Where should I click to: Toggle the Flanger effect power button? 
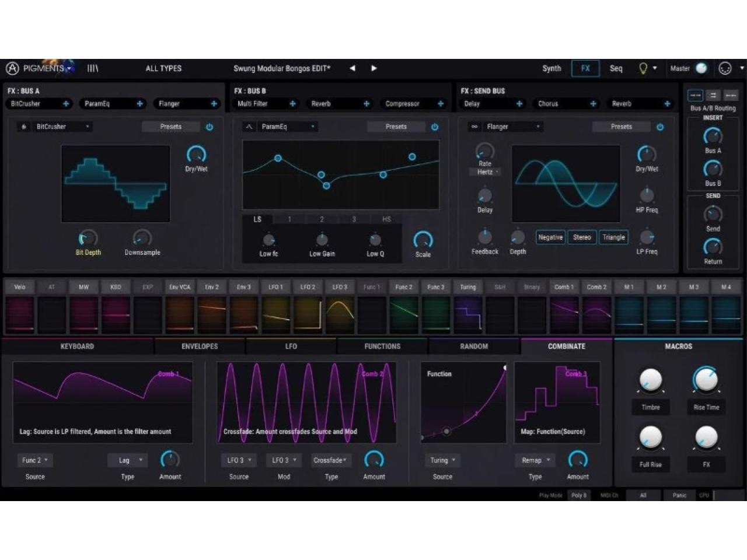pyautogui.click(x=660, y=127)
